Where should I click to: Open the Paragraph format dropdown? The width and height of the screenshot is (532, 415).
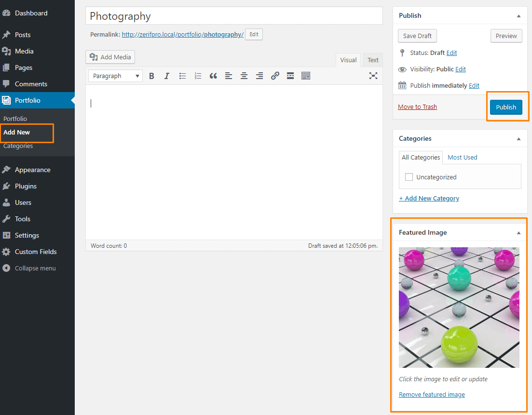point(115,76)
